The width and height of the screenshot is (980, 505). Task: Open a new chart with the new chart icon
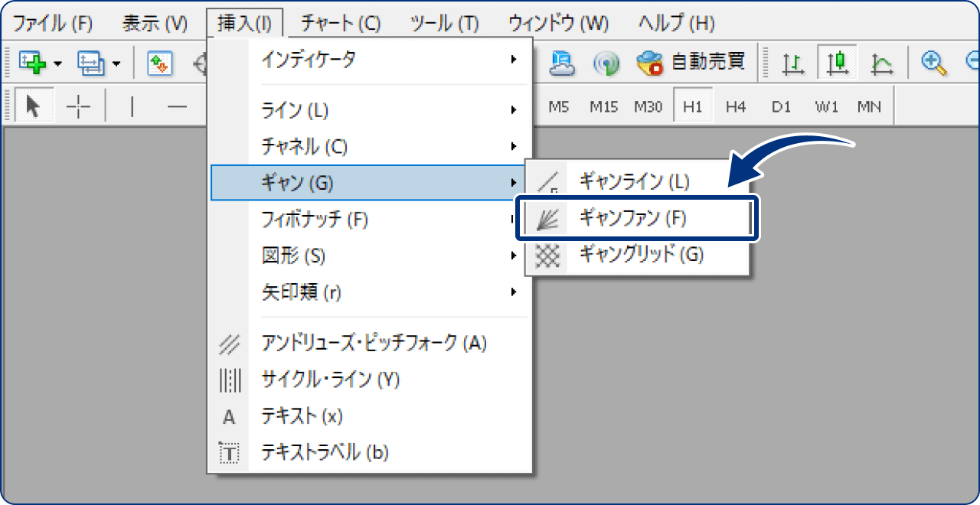pyautogui.click(x=31, y=63)
